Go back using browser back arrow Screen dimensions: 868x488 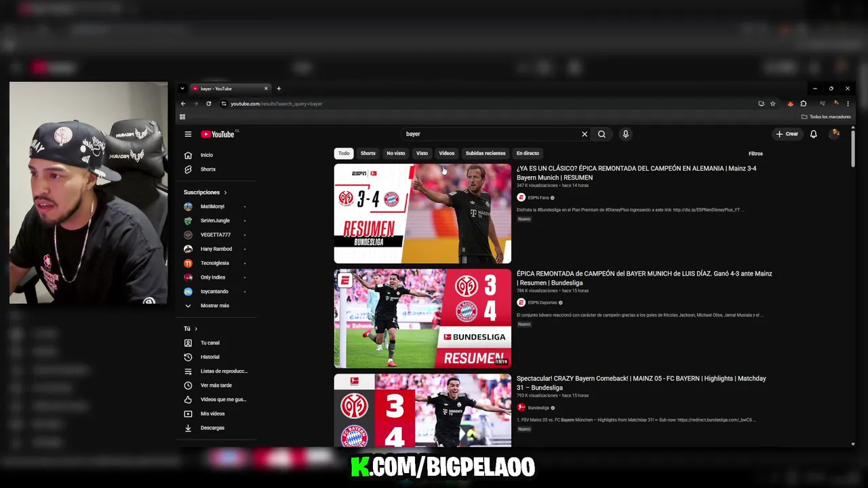(x=183, y=104)
